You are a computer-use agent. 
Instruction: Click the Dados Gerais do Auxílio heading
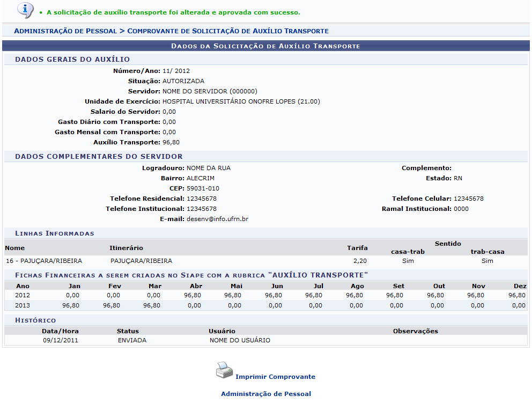point(72,60)
